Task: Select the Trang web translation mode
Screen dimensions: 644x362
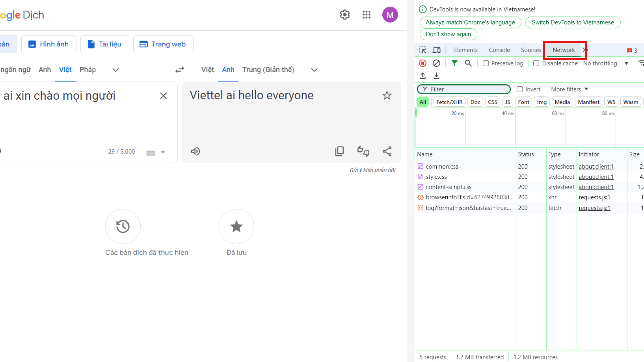Action: pyautogui.click(x=163, y=44)
